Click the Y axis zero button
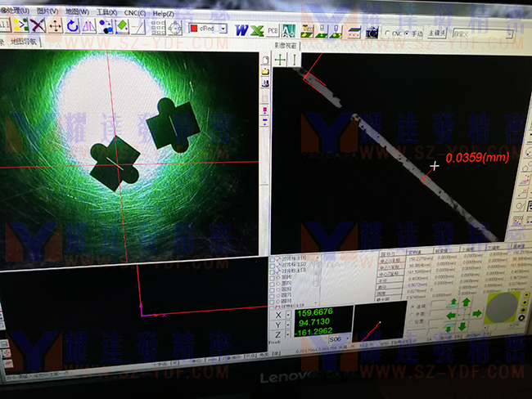532x399 pixels. click(x=278, y=325)
